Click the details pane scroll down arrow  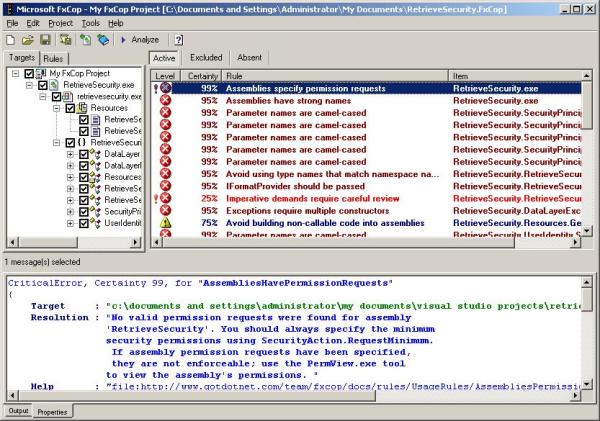point(587,384)
